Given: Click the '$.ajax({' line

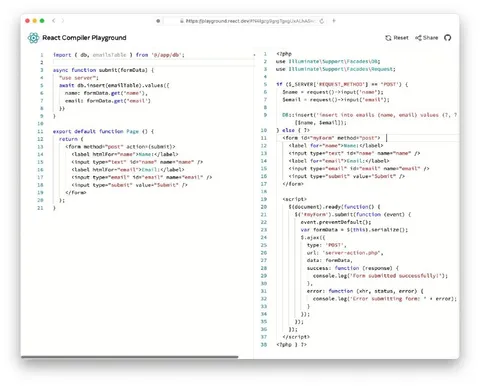Looking at the screenshot, I should [313, 237].
